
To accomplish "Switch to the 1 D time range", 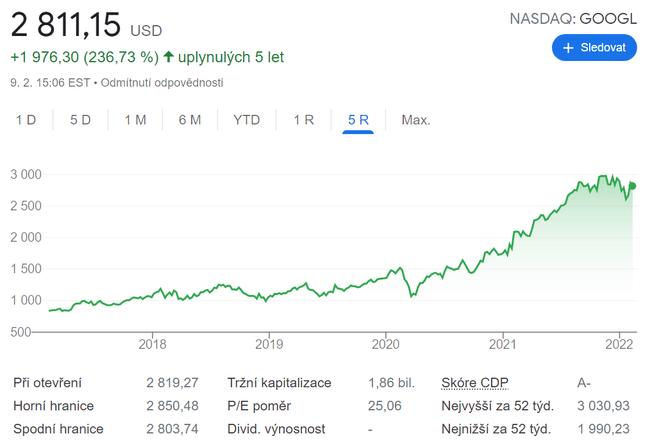I will [26, 120].
